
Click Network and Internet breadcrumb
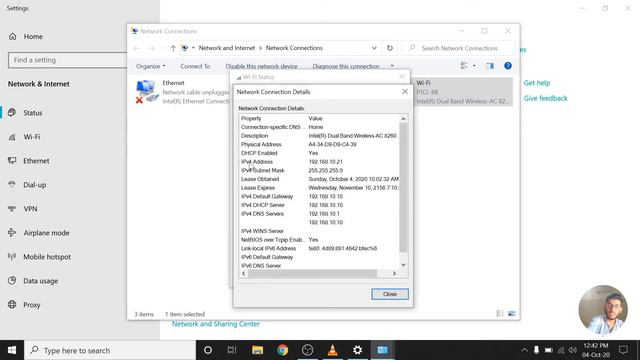(x=227, y=48)
